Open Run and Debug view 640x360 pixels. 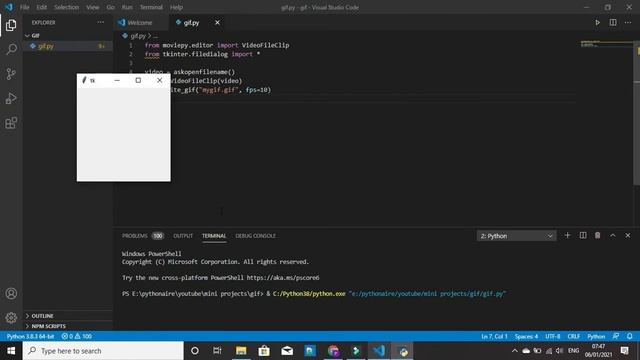click(11, 98)
